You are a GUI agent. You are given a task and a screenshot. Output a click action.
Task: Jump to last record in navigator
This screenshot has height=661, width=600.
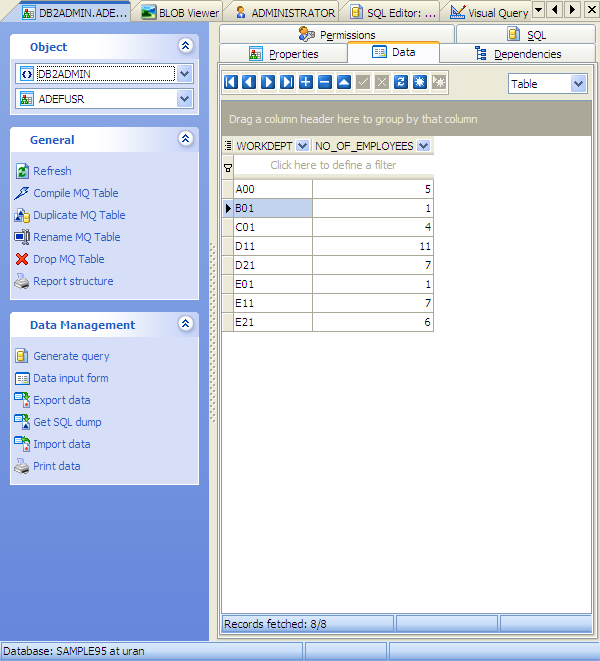(x=287, y=82)
